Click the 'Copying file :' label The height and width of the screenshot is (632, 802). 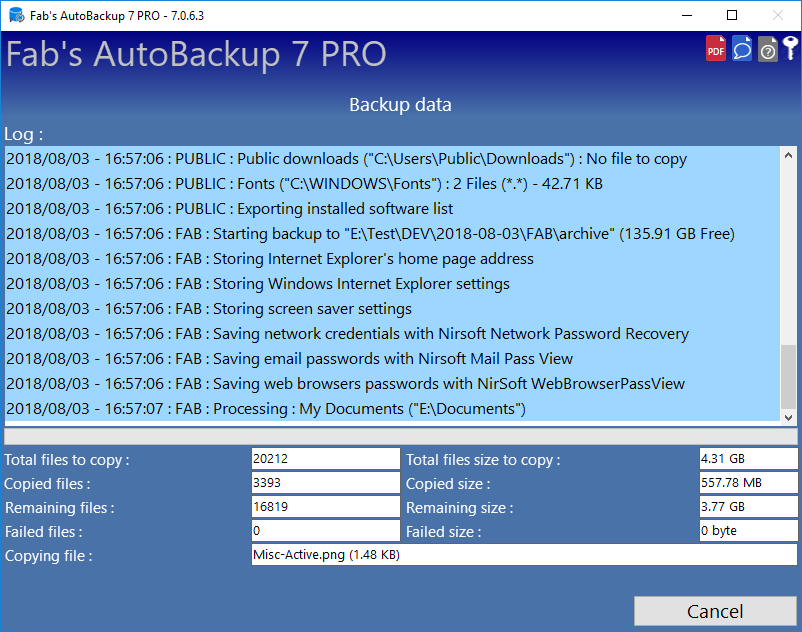pyautogui.click(x=49, y=556)
